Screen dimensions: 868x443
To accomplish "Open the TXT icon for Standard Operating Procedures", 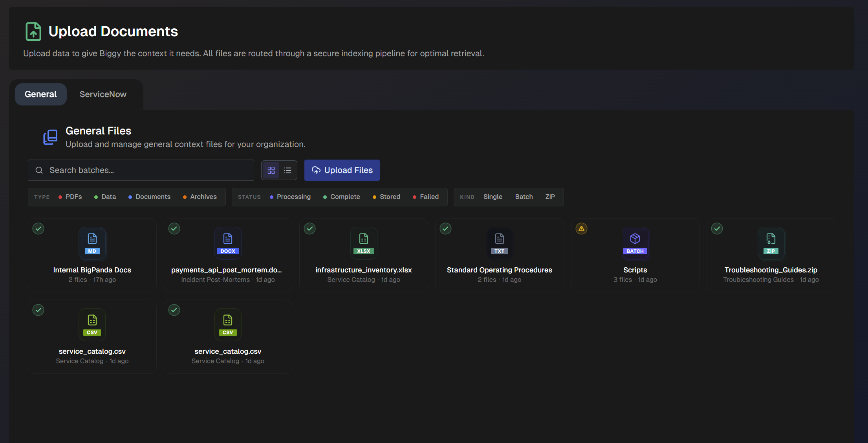I will coord(500,243).
